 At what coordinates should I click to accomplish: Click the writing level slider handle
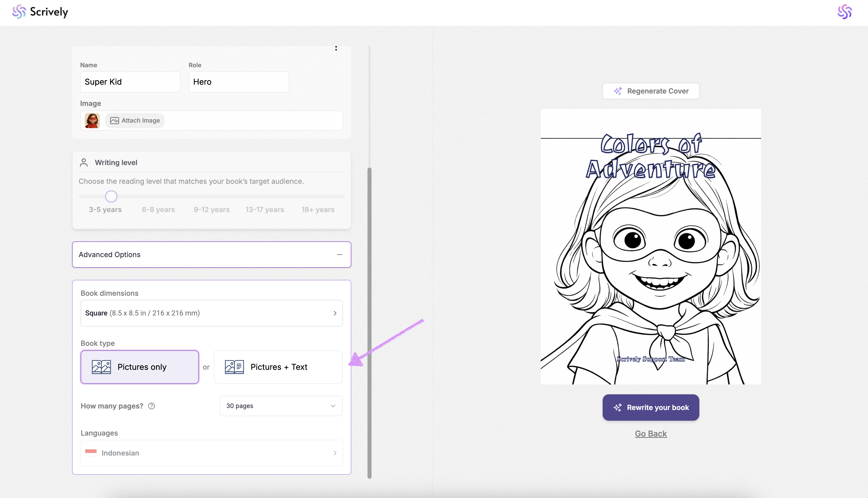(x=111, y=196)
